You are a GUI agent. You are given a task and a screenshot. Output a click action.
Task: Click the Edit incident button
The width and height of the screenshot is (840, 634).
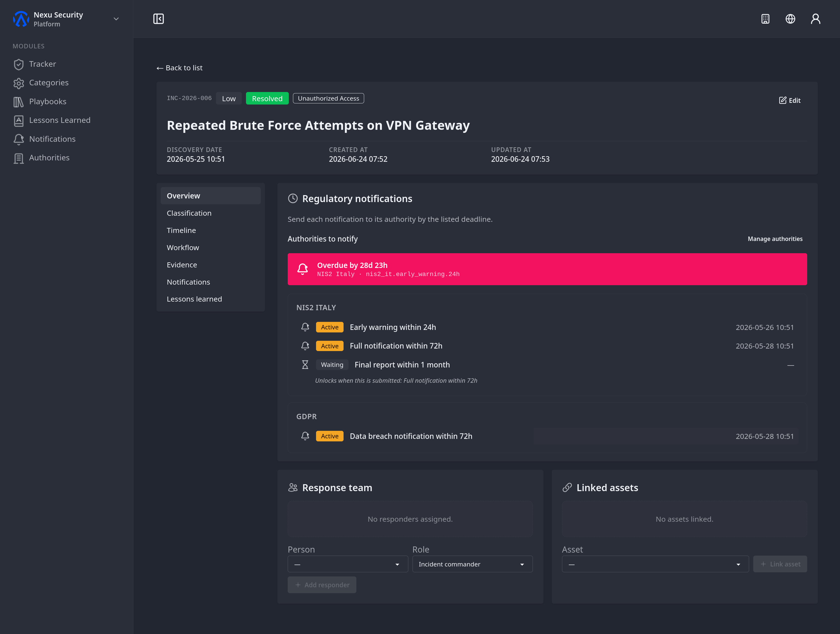(x=789, y=101)
